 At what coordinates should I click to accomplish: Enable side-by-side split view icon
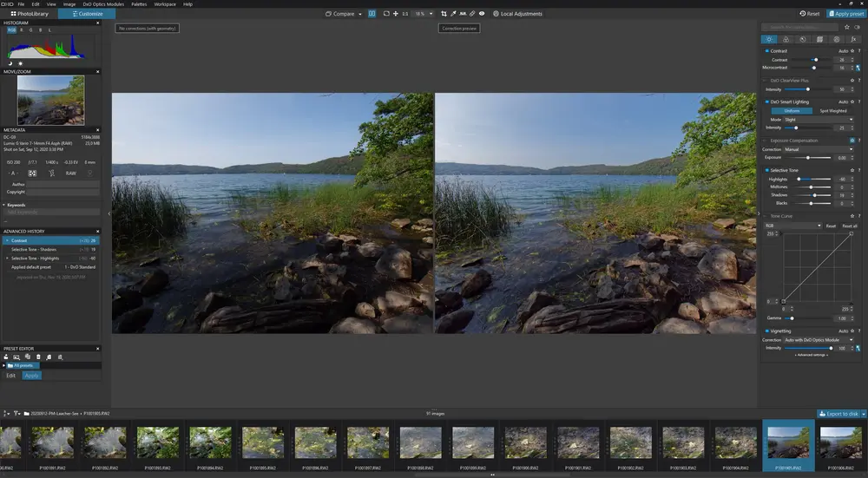(x=372, y=14)
